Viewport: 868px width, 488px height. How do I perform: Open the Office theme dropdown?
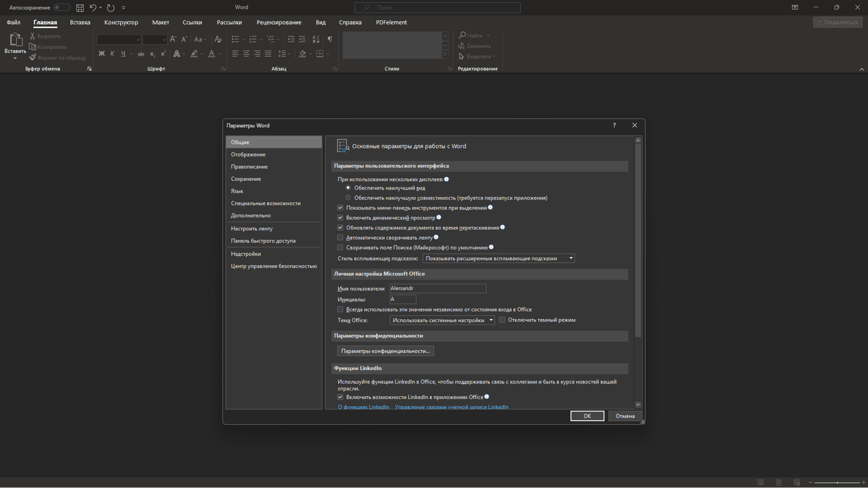[x=442, y=321]
